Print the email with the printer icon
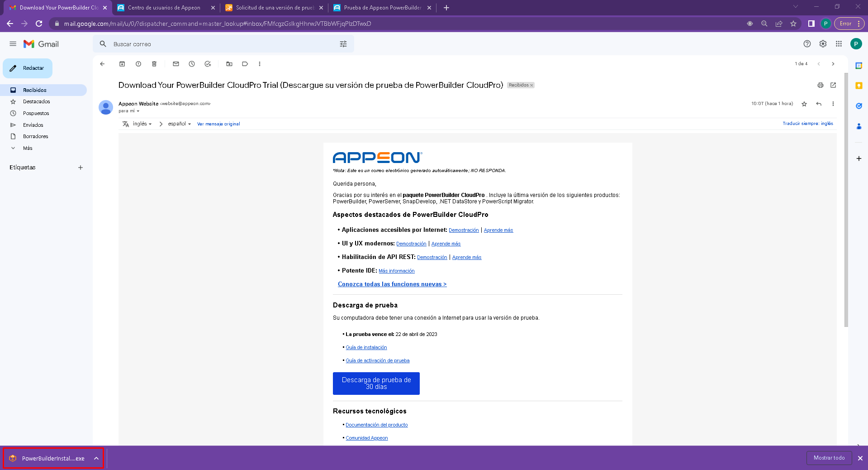Viewport: 868px width, 470px height. click(x=820, y=85)
